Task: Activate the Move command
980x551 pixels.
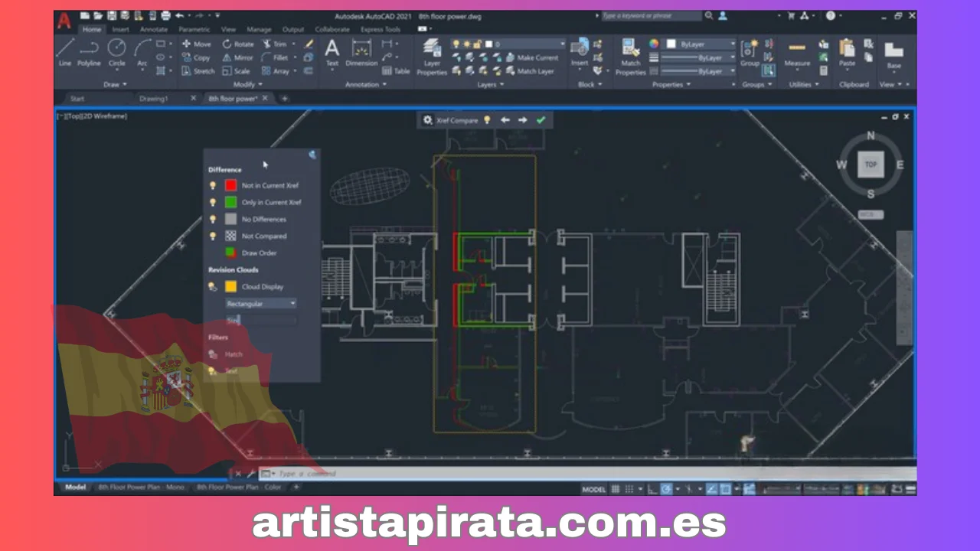Action: tap(196, 44)
